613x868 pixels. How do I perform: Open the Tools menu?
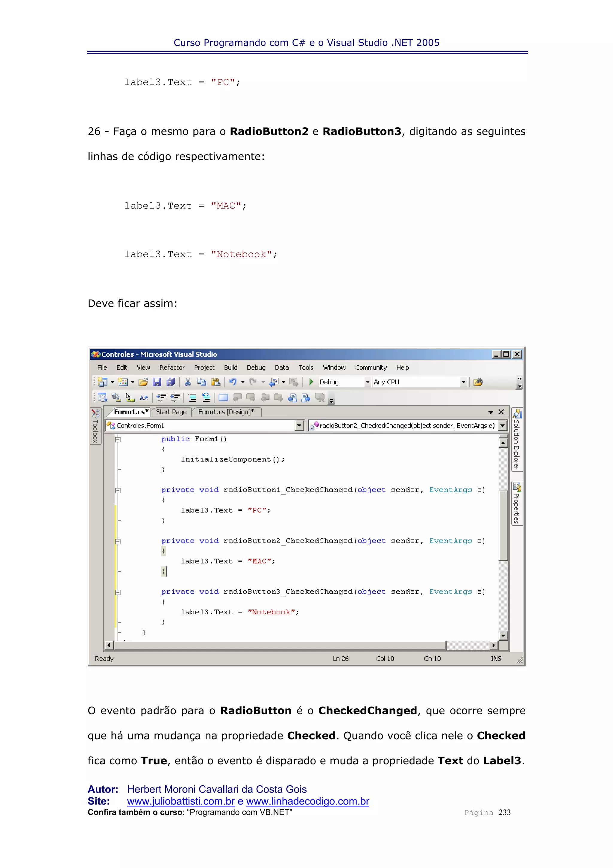pos(306,368)
